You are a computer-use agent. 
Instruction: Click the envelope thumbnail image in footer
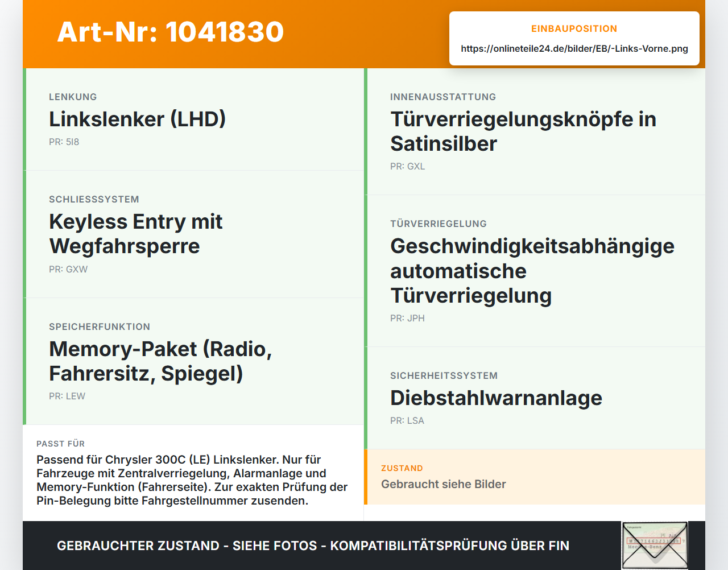point(655,545)
